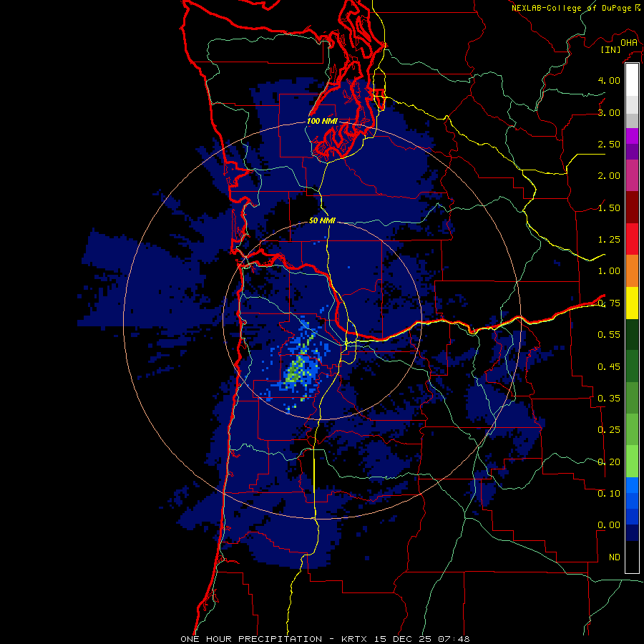644x644 pixels.
Task: Click the 15 DEC 25 date text
Action: [x=403, y=639]
